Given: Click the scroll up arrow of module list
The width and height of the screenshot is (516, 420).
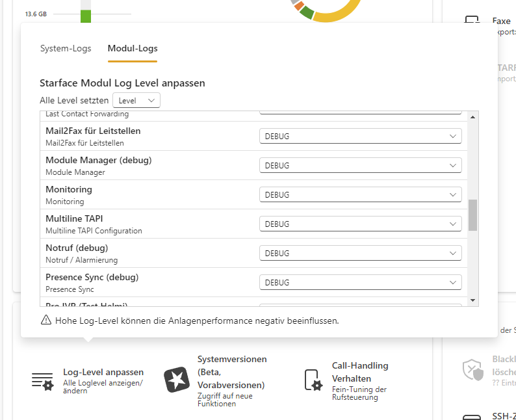Looking at the screenshot, I should pos(473,117).
